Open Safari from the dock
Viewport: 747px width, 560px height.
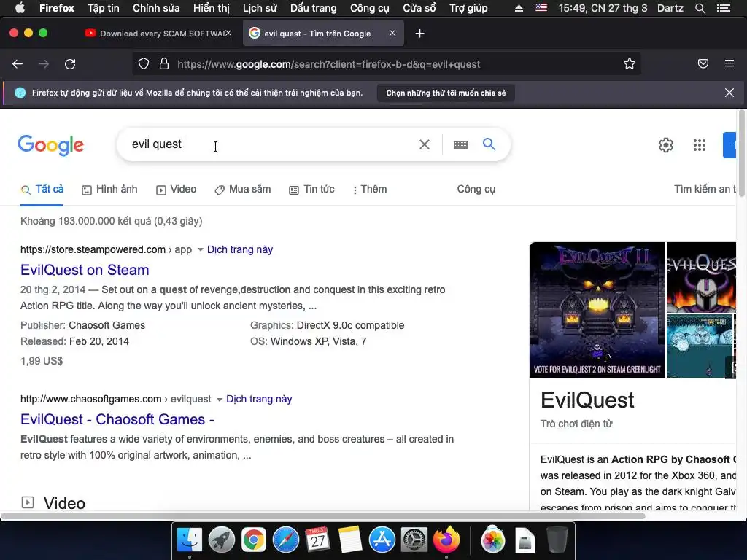pos(286,540)
